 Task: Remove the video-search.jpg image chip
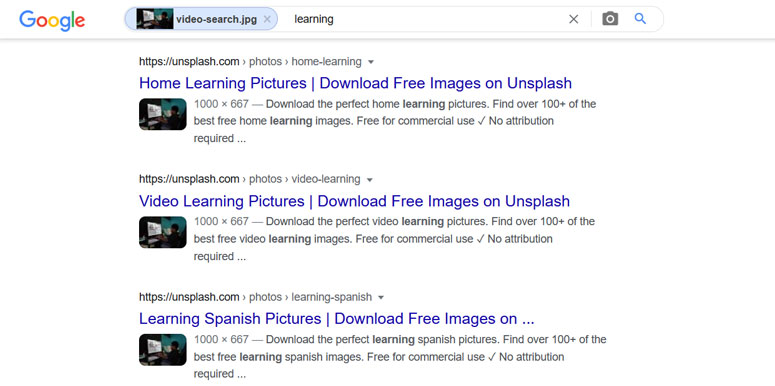click(267, 19)
